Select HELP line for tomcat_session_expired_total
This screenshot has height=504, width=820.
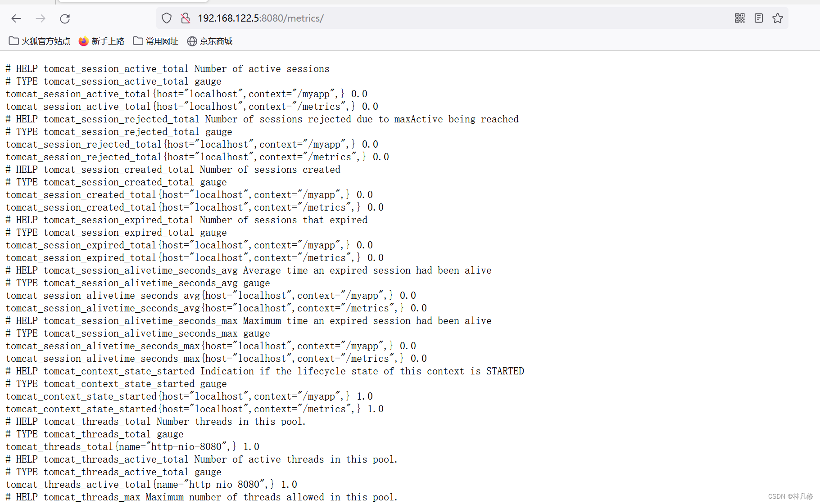point(186,220)
